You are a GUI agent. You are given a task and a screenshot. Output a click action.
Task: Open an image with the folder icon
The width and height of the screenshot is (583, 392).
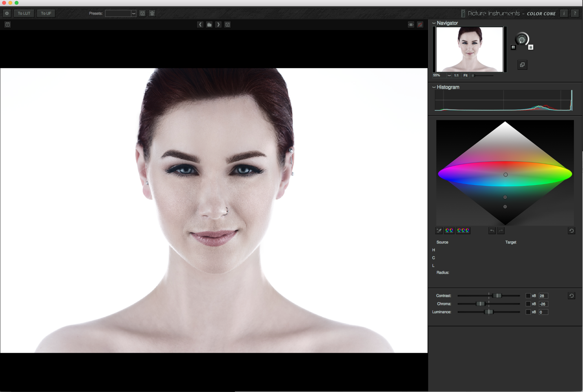click(210, 25)
